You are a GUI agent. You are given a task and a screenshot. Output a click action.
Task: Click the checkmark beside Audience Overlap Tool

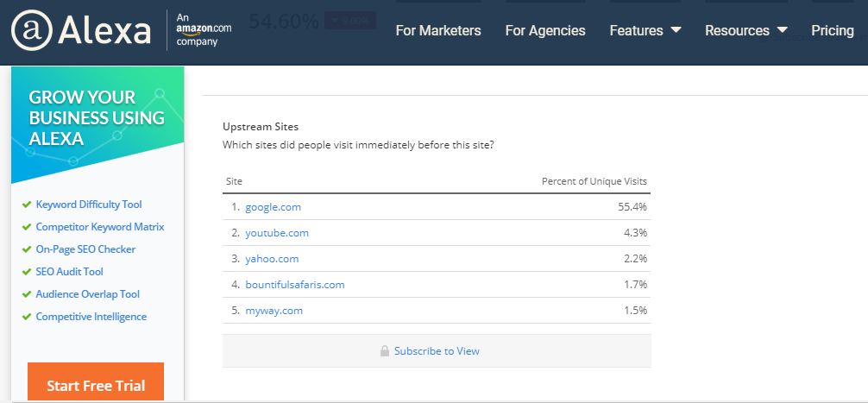coord(27,294)
